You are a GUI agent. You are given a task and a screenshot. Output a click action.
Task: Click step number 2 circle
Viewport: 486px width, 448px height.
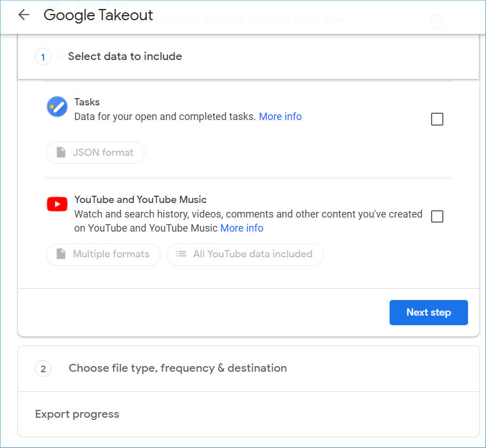(43, 368)
